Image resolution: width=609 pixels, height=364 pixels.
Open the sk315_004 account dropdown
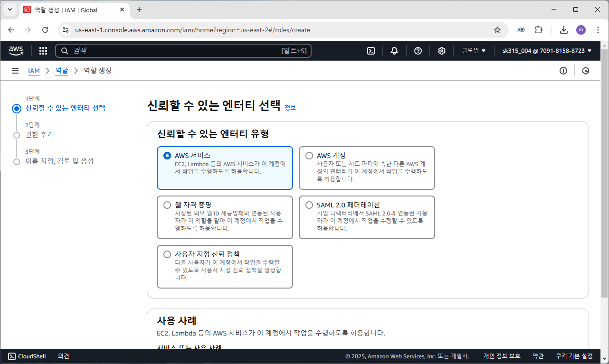point(547,51)
